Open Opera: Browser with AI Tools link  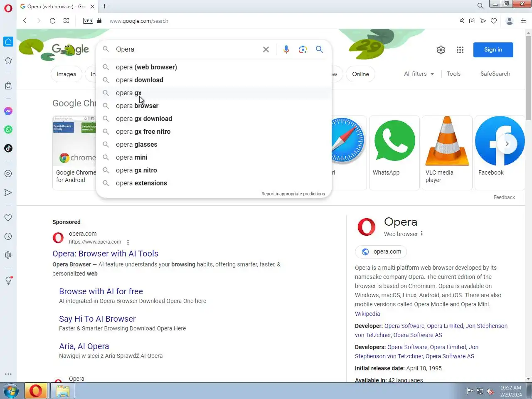105,254
